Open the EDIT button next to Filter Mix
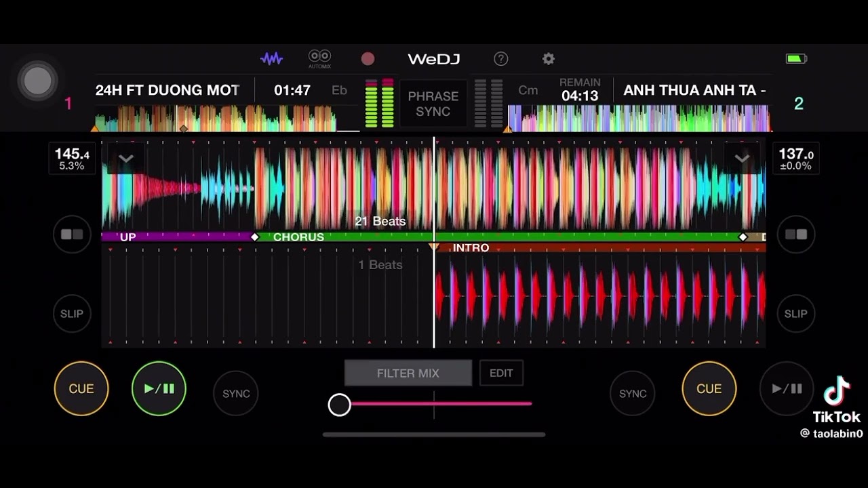The width and height of the screenshot is (868, 488). coord(501,373)
